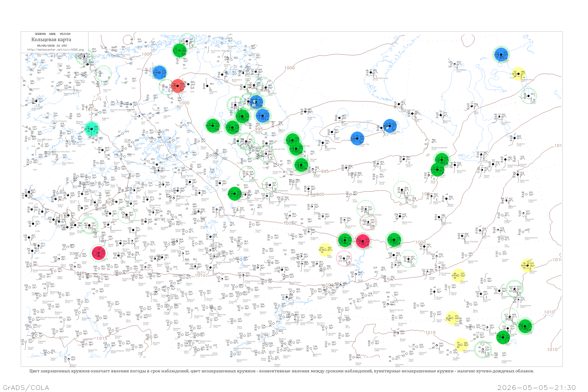Click the station label "Костанай"

(x=423, y=353)
